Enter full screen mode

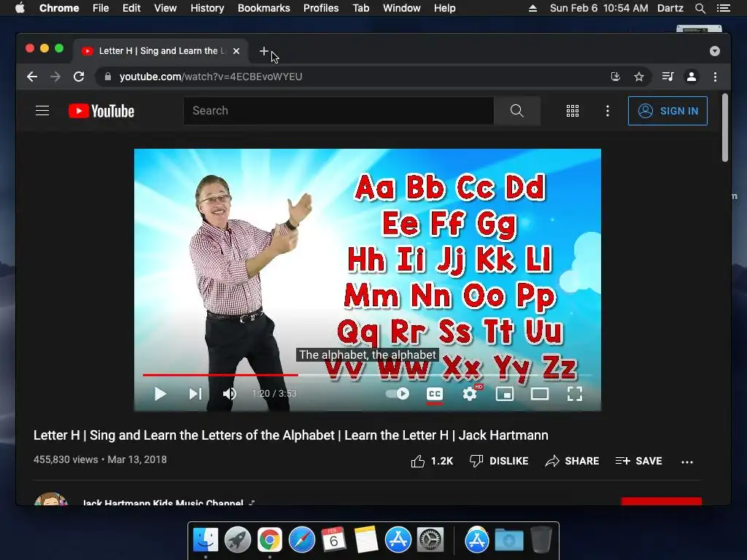click(575, 394)
